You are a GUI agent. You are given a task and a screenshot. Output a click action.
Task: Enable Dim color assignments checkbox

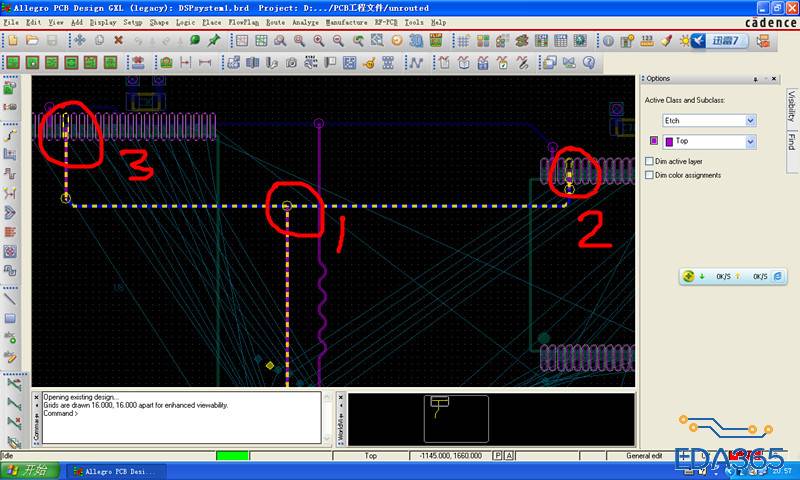pyautogui.click(x=649, y=175)
